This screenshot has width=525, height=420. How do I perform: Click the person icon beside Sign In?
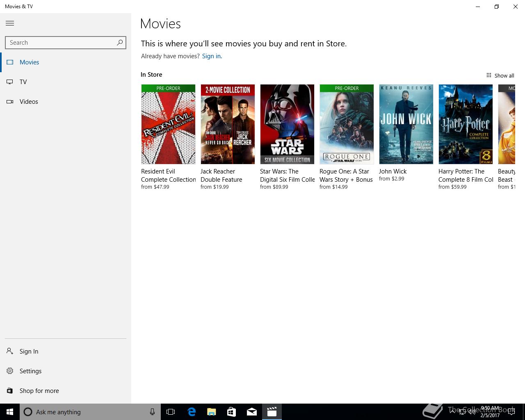[x=10, y=351]
